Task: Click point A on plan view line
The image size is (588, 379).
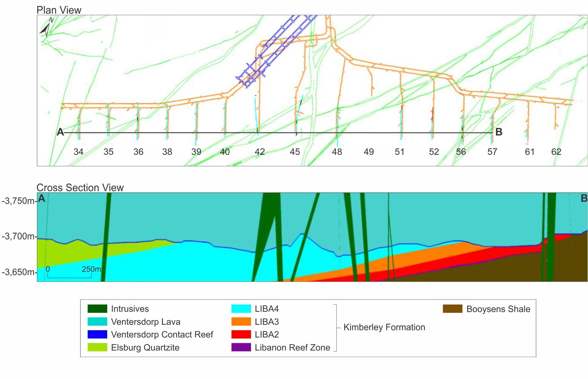Action: tap(60, 132)
